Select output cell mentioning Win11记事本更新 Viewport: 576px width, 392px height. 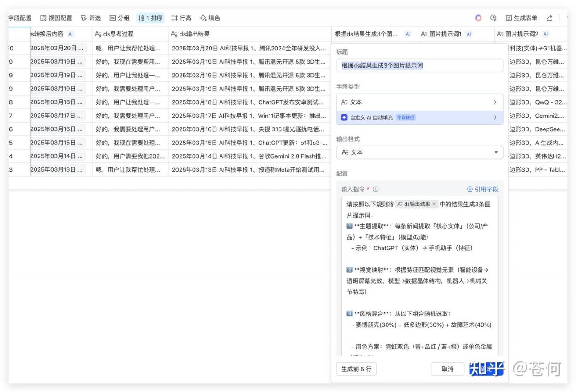(250, 116)
